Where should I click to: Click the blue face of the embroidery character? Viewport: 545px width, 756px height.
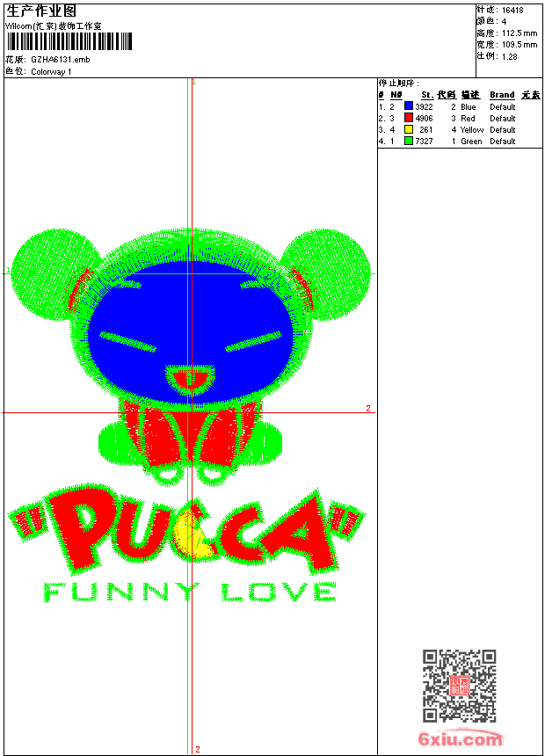tap(191, 332)
